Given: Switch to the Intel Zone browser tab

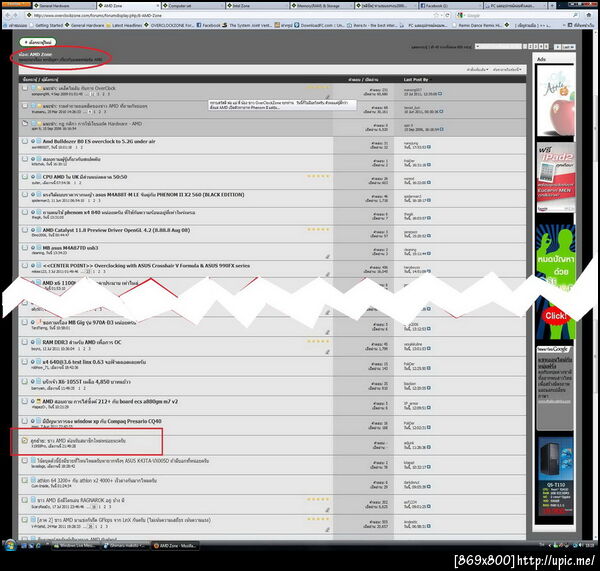Looking at the screenshot, I should (257, 6).
